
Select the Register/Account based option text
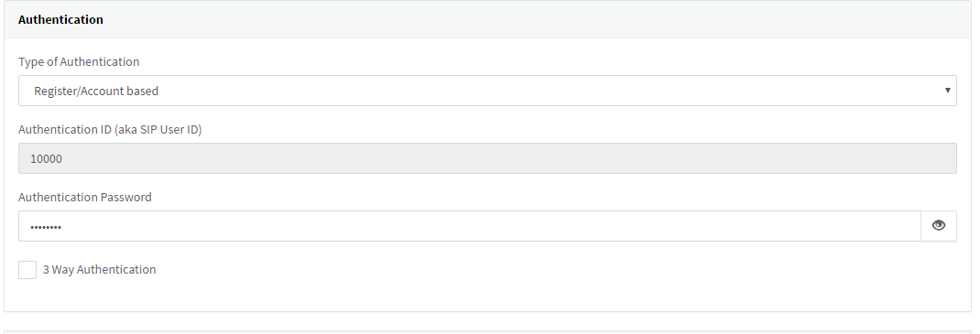[96, 92]
